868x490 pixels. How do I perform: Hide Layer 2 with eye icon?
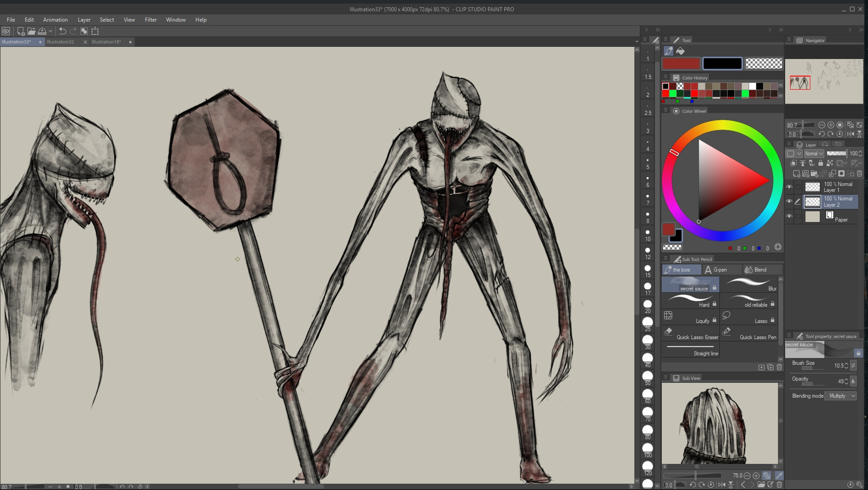point(789,201)
